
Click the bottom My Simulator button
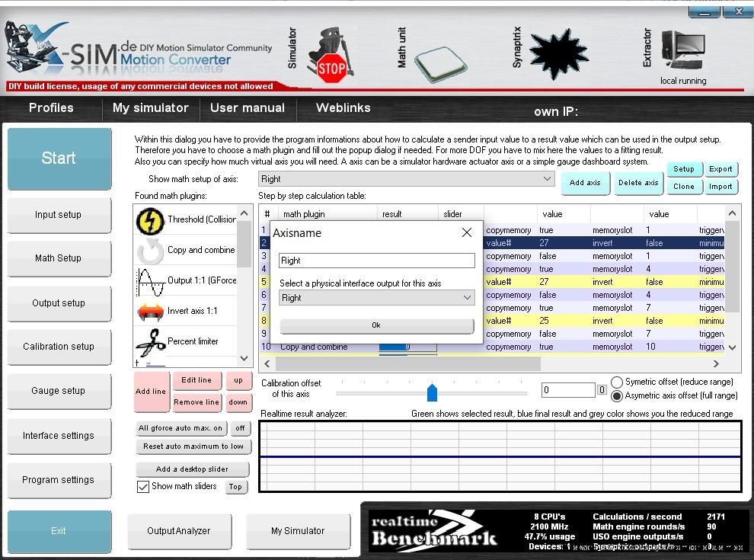tap(298, 531)
